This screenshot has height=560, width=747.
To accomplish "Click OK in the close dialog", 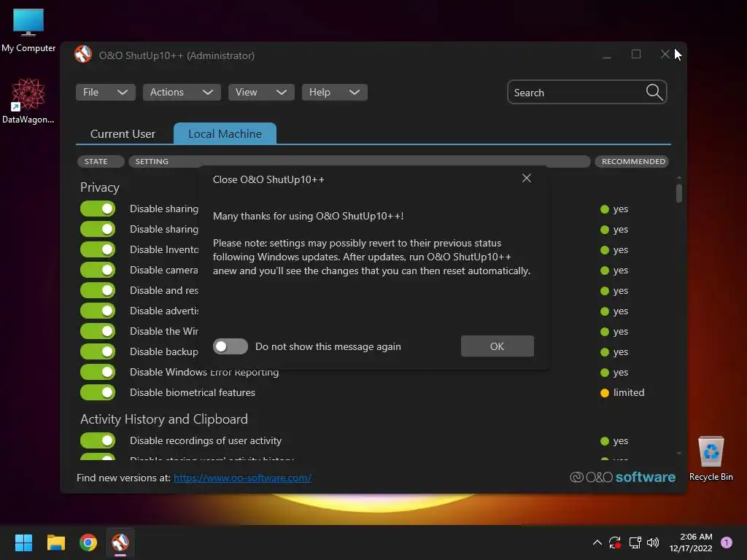I will 497,346.
